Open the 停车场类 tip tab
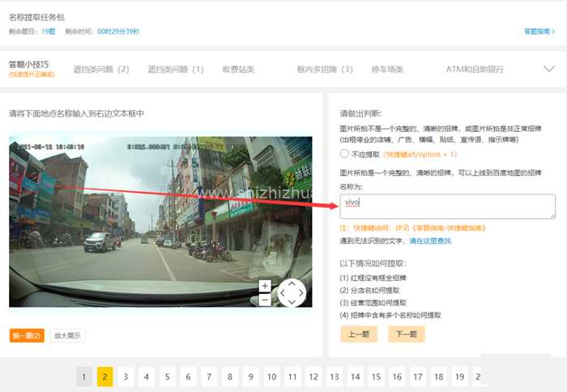This screenshot has height=392, width=567. click(387, 69)
